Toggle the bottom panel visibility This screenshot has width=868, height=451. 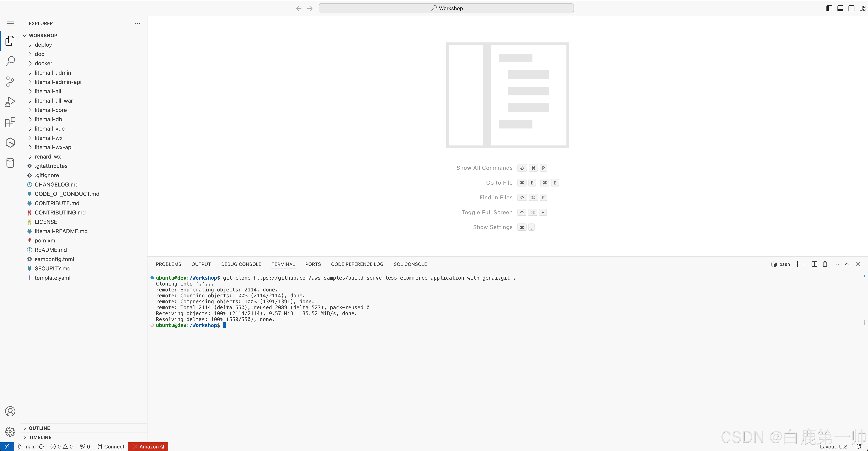point(840,8)
